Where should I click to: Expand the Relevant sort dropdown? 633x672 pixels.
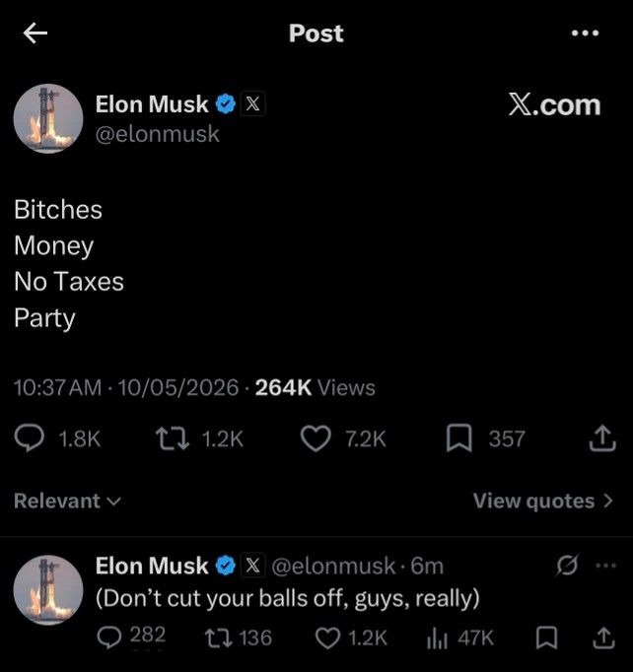[67, 501]
